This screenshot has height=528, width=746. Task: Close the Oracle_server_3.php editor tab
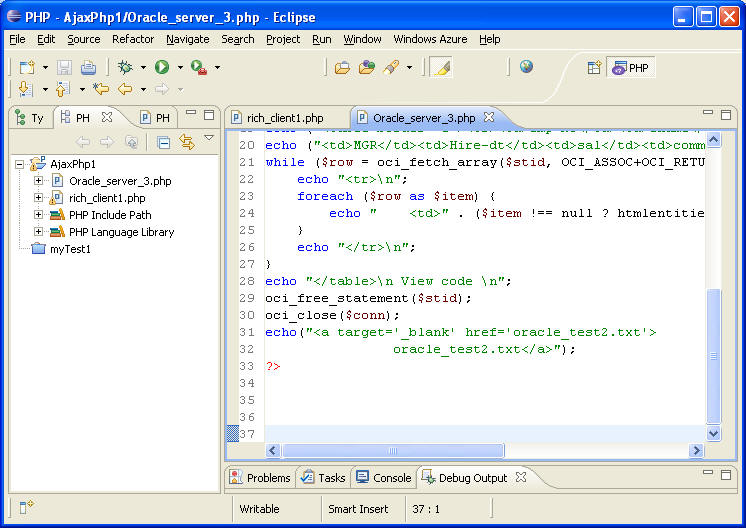(x=489, y=117)
